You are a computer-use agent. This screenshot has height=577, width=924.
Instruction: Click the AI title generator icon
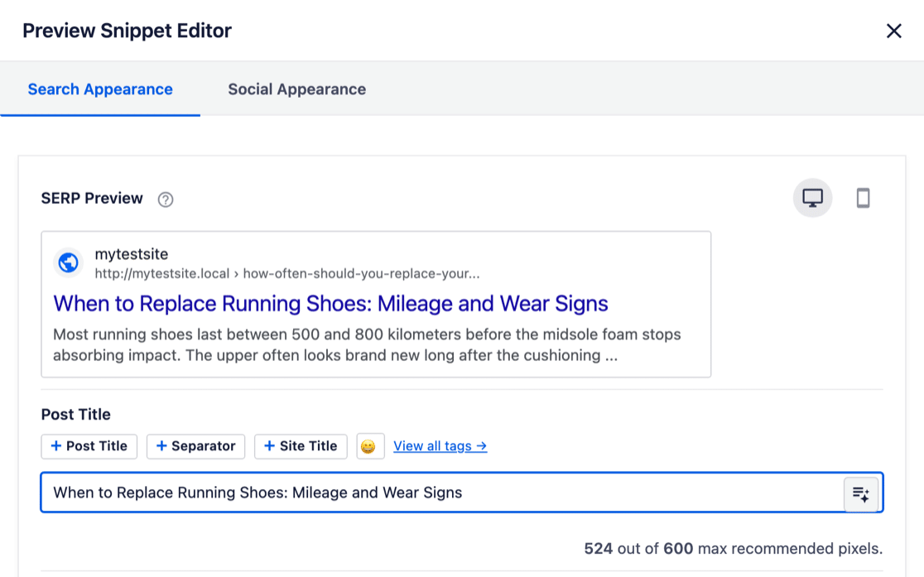point(861,494)
